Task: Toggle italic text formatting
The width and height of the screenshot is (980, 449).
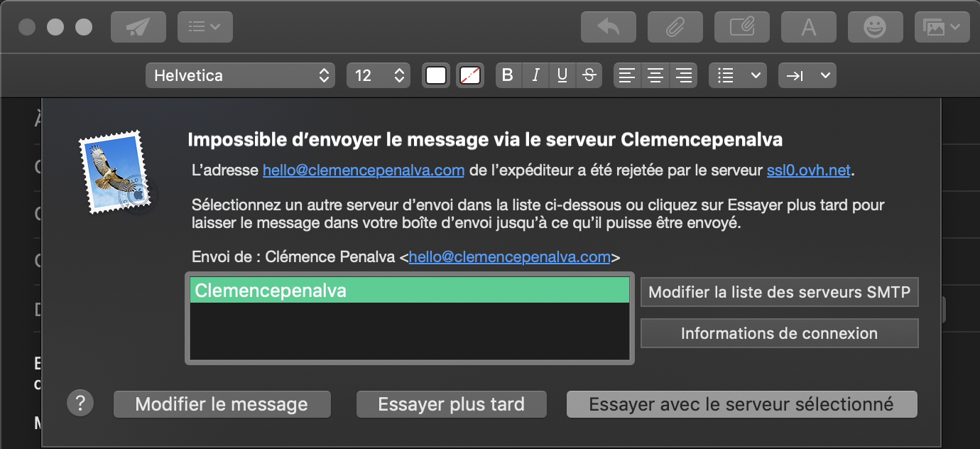Action: pos(535,75)
